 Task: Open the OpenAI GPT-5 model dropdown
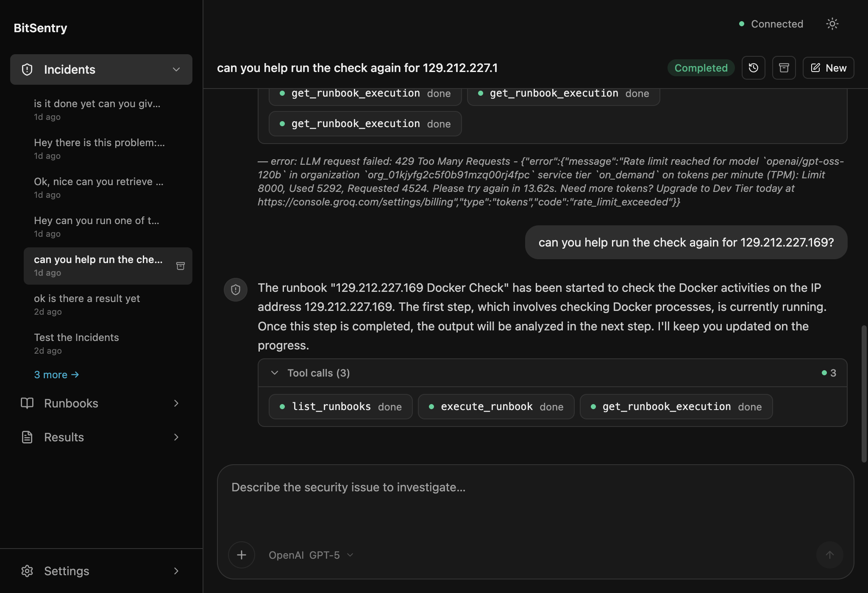coord(311,555)
